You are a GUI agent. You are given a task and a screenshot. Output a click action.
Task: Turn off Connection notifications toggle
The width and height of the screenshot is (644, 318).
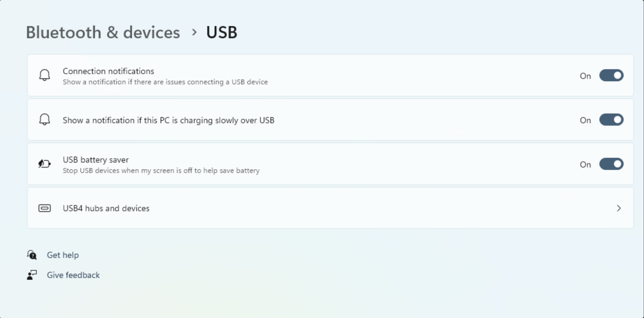[x=611, y=75]
